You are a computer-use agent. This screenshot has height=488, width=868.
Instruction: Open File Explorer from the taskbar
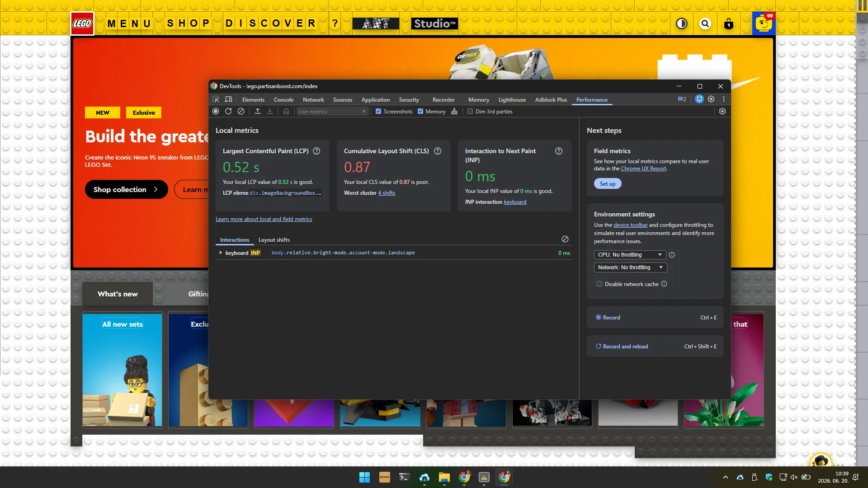point(444,477)
